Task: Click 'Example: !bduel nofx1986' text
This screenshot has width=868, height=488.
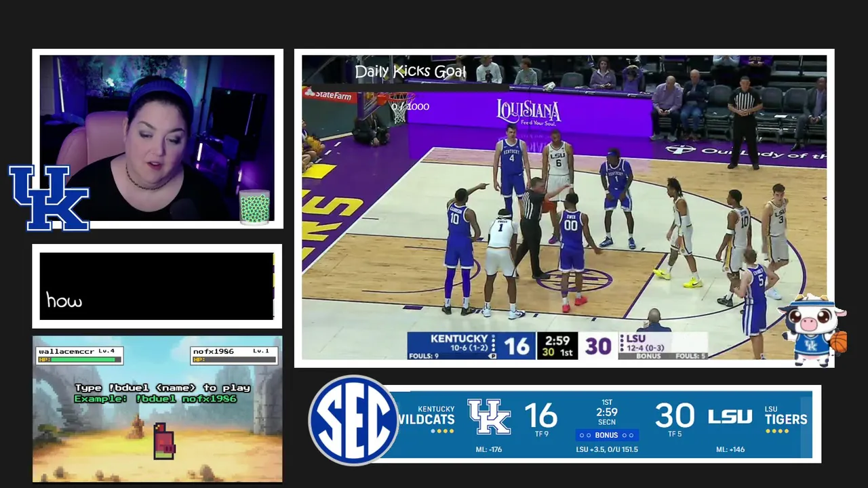Action: pos(155,399)
